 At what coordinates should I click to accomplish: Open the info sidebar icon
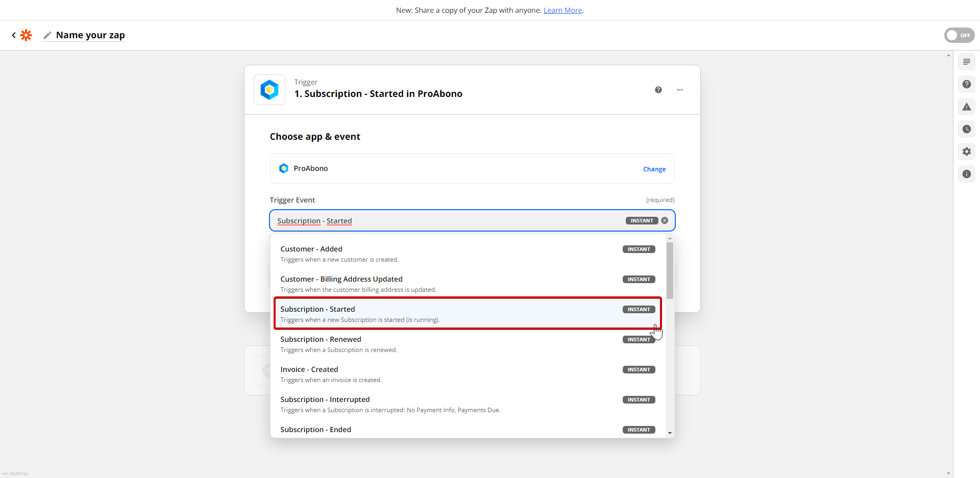[x=967, y=174]
